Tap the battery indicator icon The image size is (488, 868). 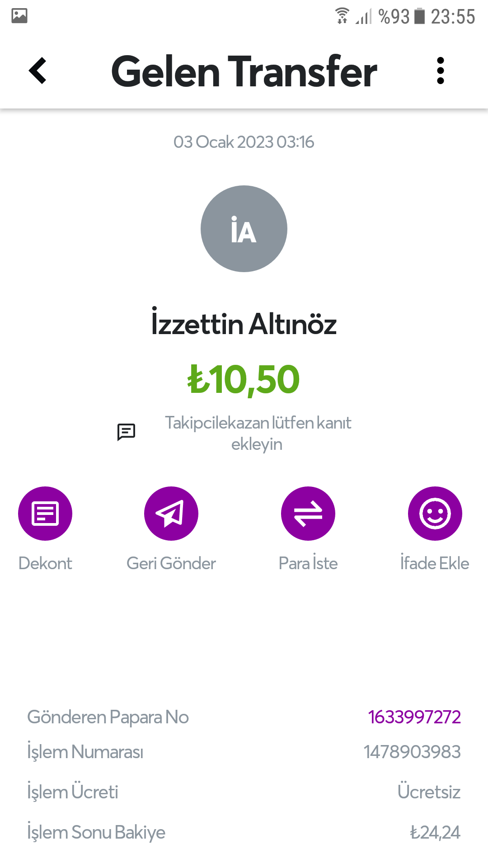pos(420,16)
